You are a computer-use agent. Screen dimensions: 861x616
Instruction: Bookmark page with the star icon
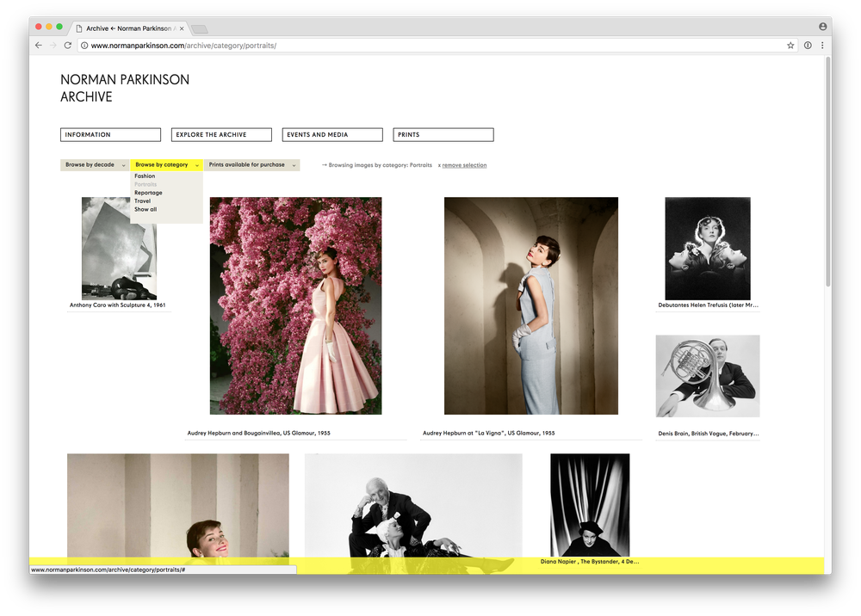coord(790,46)
